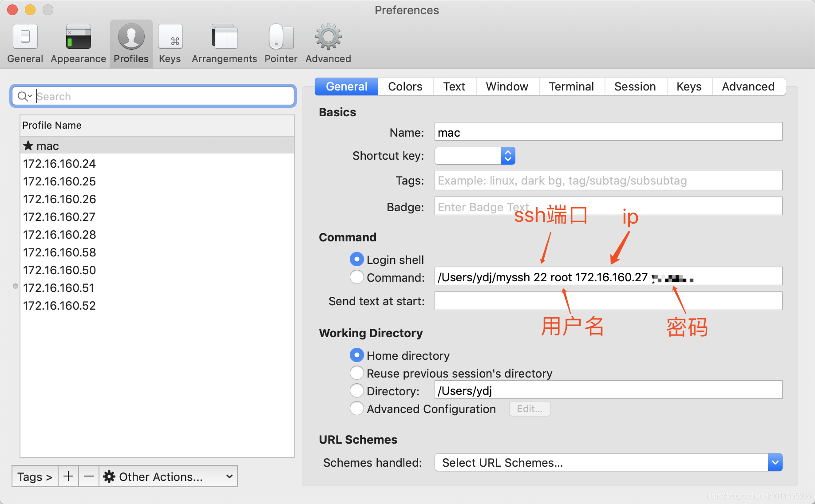Select the Command radio button
815x504 pixels.
coord(356,277)
